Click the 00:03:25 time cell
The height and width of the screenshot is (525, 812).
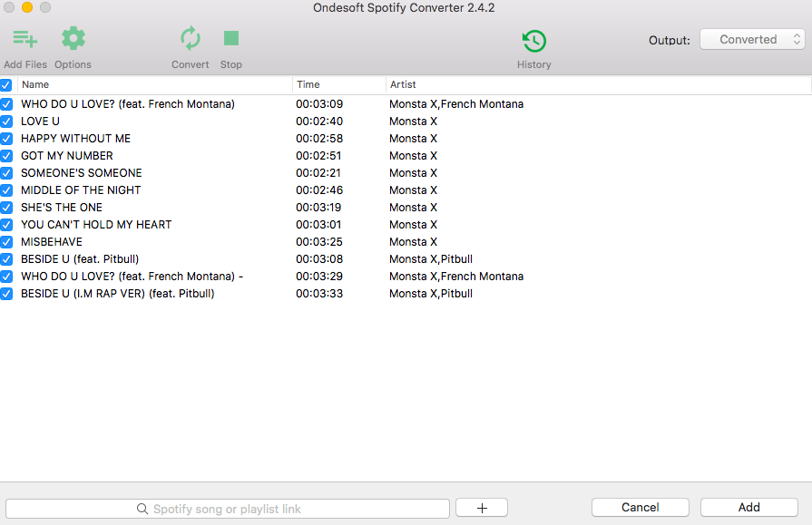click(319, 242)
